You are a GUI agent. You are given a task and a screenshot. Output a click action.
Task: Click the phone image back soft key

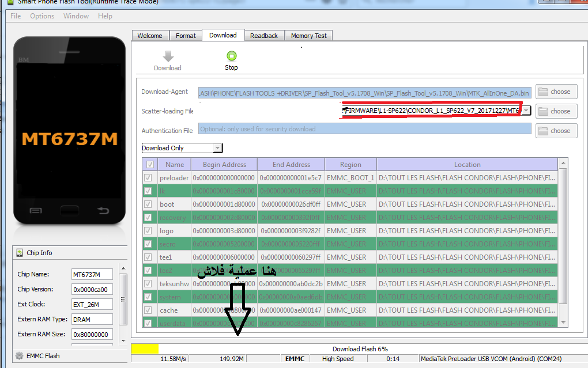click(x=103, y=211)
